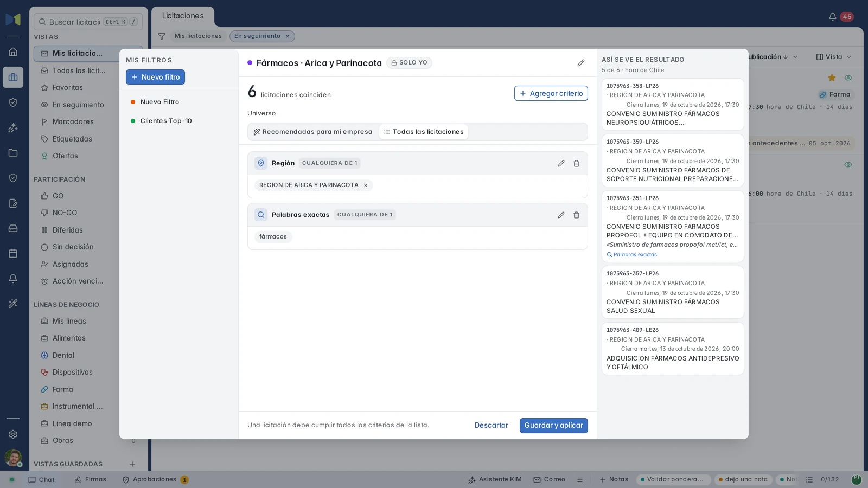Viewport: 868px width, 488px height.
Task: Click Nuevo filtro button
Action: (x=155, y=77)
